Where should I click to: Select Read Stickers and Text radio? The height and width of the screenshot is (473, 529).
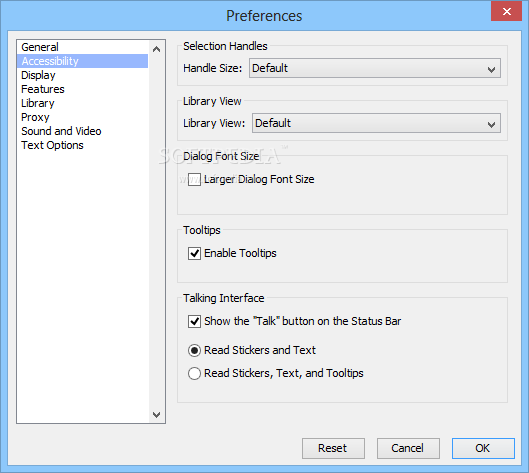point(194,350)
